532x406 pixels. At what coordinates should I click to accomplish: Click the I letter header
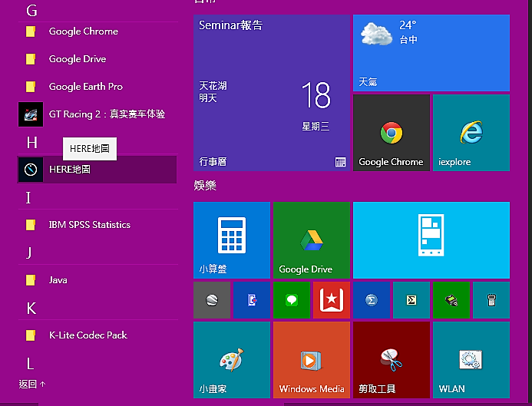28,197
